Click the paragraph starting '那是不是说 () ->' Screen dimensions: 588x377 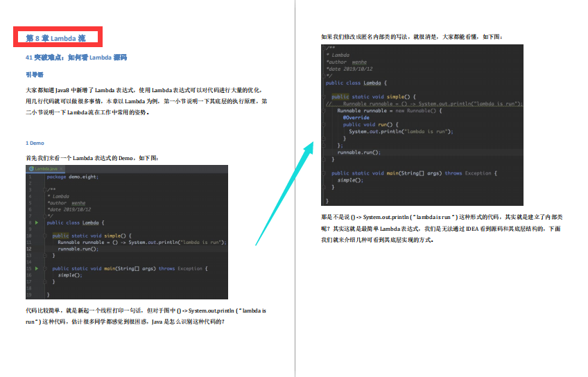[442, 228]
